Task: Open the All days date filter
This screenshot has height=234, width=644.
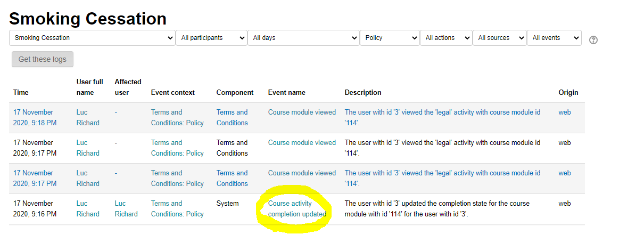Action: (x=303, y=38)
